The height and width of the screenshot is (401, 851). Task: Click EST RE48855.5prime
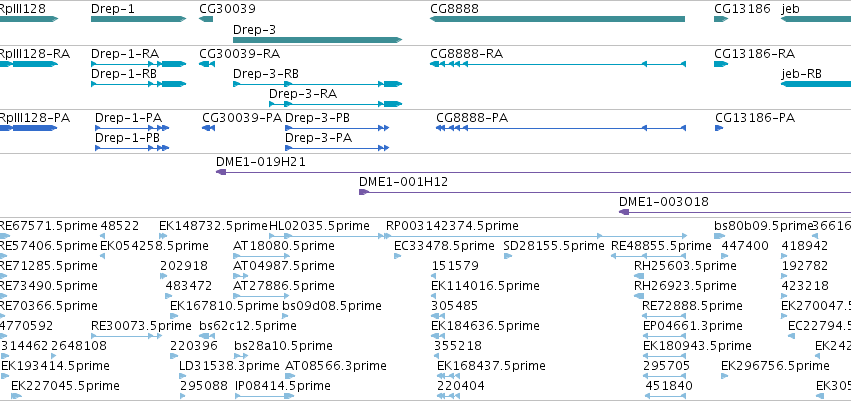(x=661, y=246)
